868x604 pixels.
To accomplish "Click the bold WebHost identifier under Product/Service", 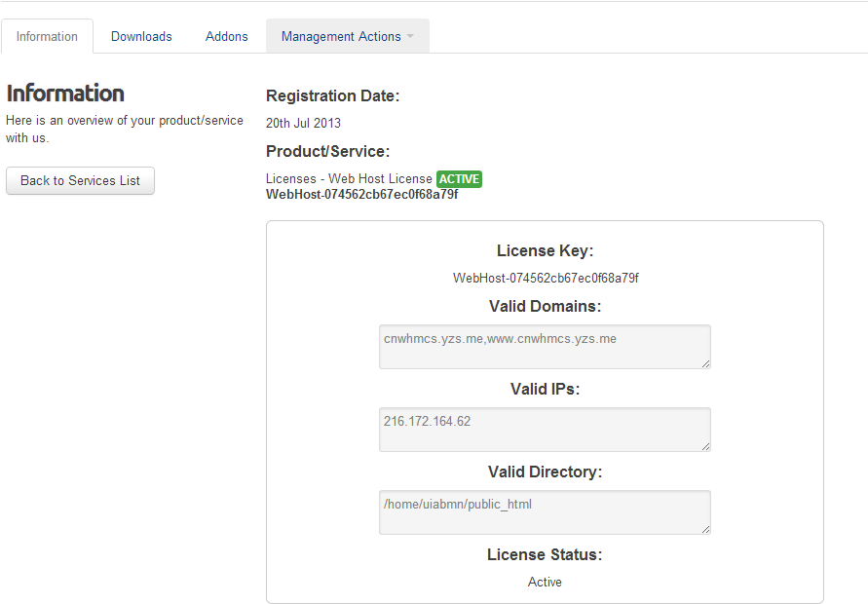I will point(362,195).
